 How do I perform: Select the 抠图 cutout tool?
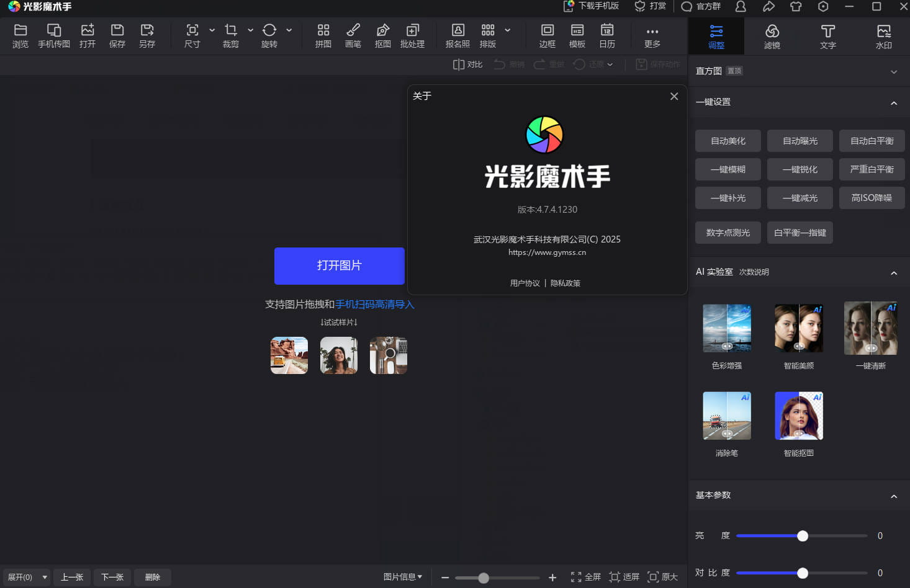click(382, 35)
